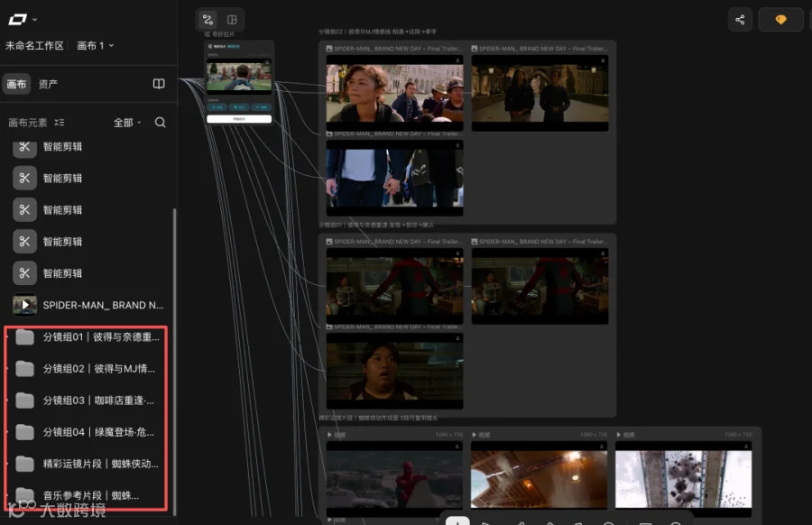
Task: Select the night street couple image in the 分镜组02 group
Action: click(x=540, y=93)
